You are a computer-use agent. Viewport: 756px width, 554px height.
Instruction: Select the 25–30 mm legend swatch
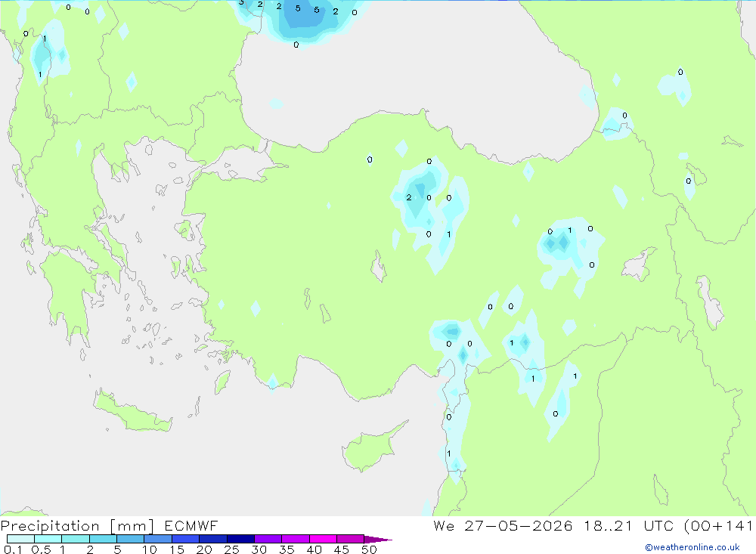click(x=240, y=539)
